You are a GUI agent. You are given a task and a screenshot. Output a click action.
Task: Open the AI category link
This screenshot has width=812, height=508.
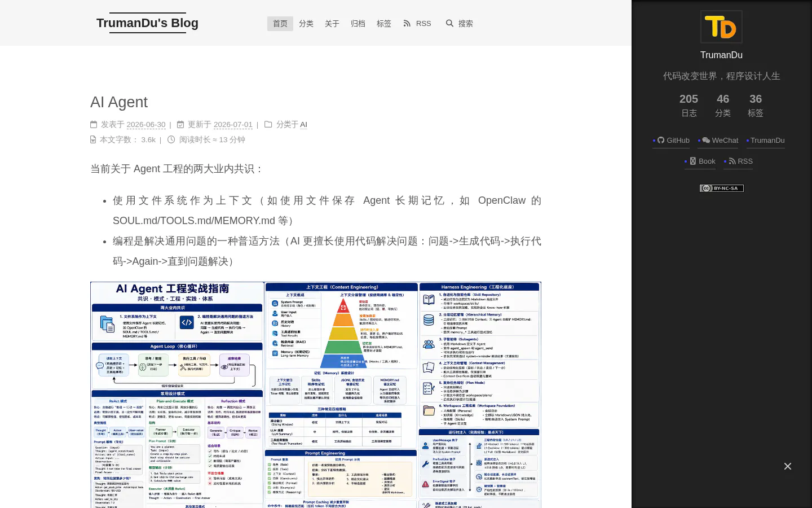[x=304, y=125]
